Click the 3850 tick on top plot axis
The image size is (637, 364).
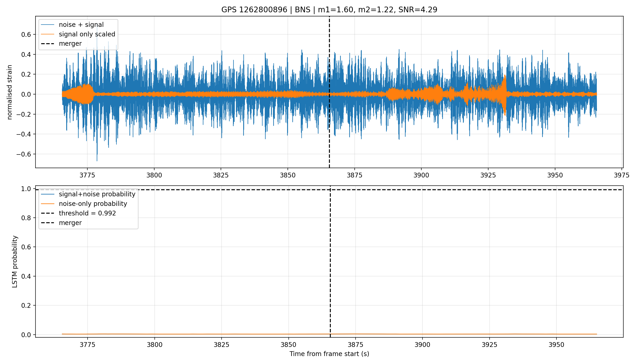288,175
